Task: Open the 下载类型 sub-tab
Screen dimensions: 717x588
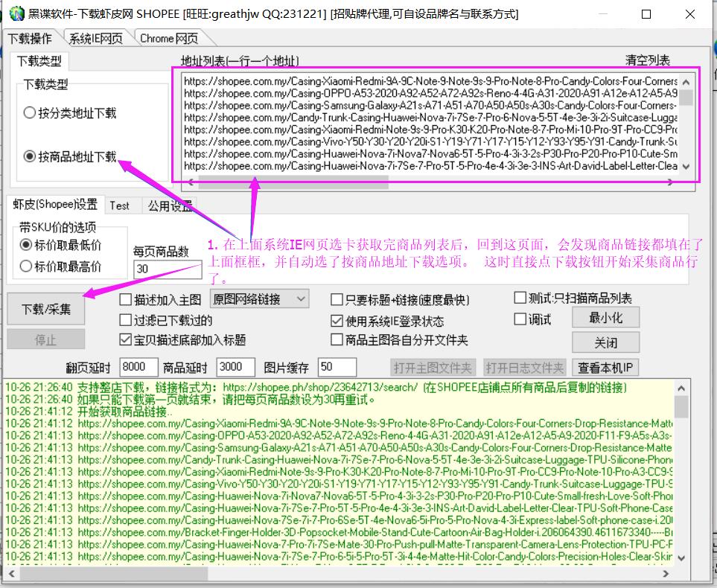Action: 39,61
